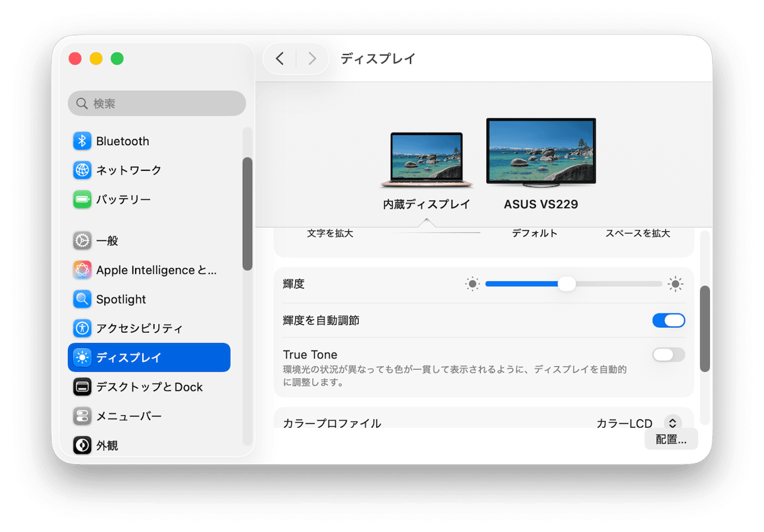This screenshot has width=764, height=532.
Task: Select the ASUS VS229 monitor thumbnail
Action: [x=541, y=153]
